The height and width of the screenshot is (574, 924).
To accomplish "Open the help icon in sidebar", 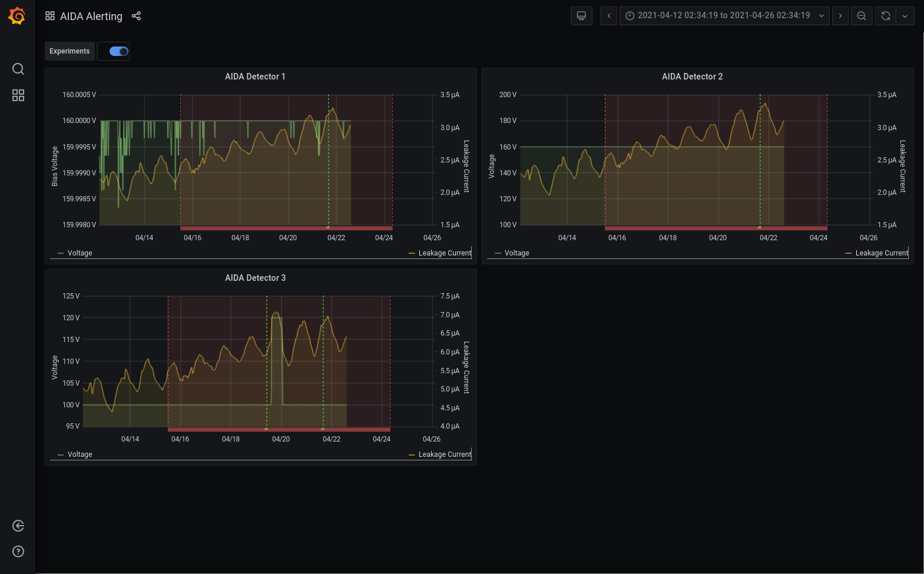I will (x=18, y=552).
